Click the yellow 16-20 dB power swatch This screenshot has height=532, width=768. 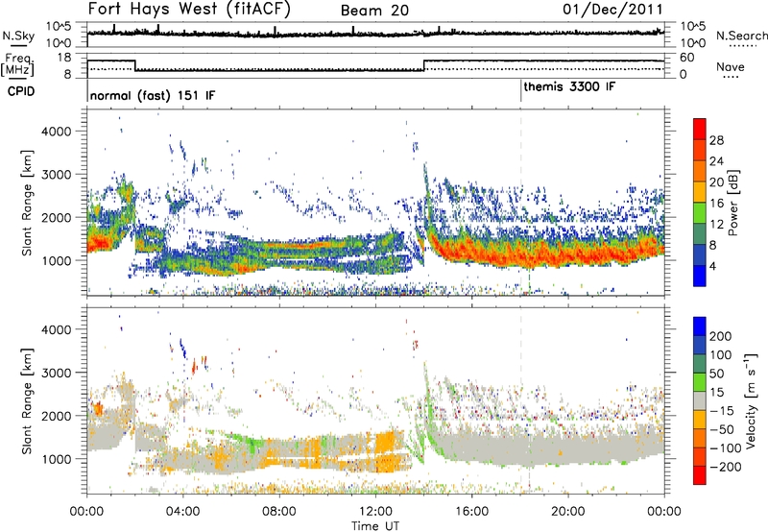coord(700,192)
